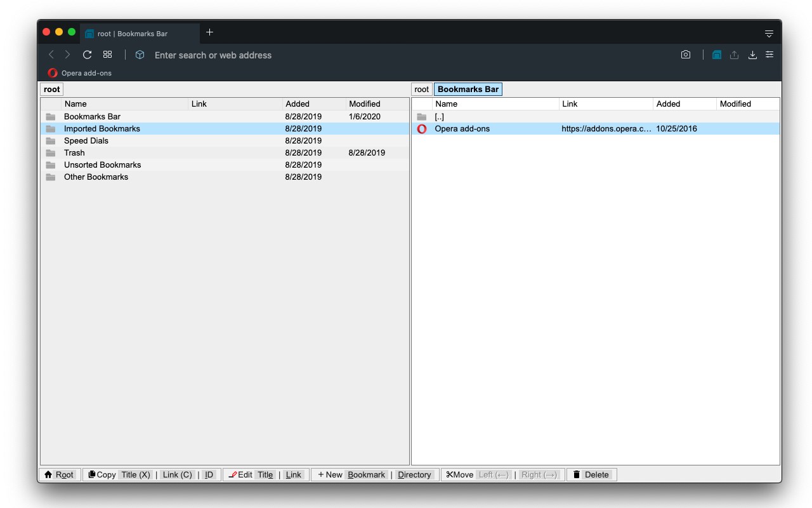The width and height of the screenshot is (812, 508).
Task: Go back using the browser back arrow
Action: point(51,55)
